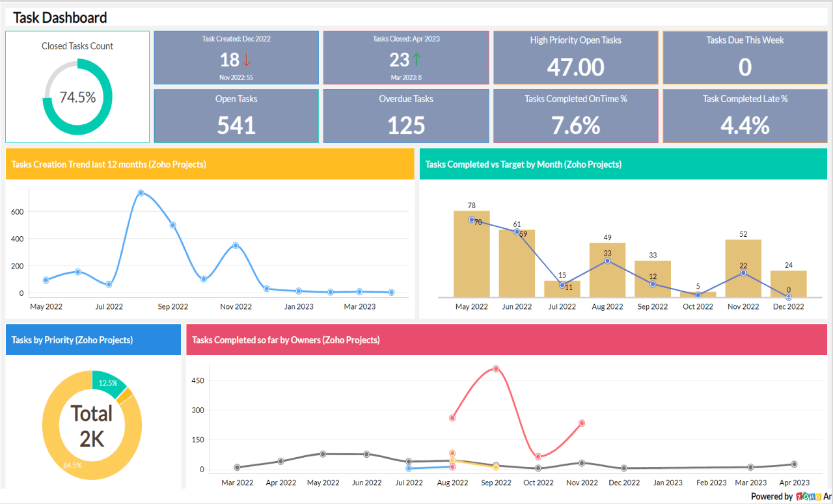Select the Task Dashboard title tab
This screenshot has width=833, height=504.
click(59, 18)
